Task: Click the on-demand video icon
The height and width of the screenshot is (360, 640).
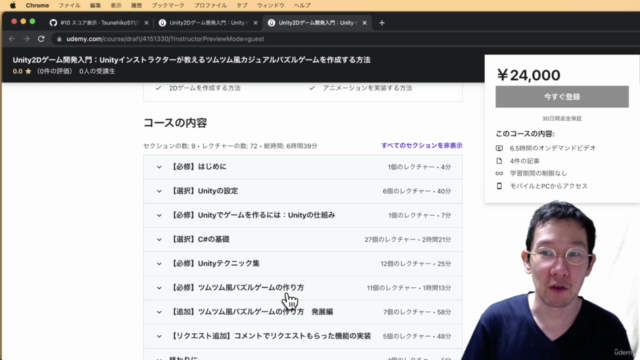Action: tap(499, 148)
